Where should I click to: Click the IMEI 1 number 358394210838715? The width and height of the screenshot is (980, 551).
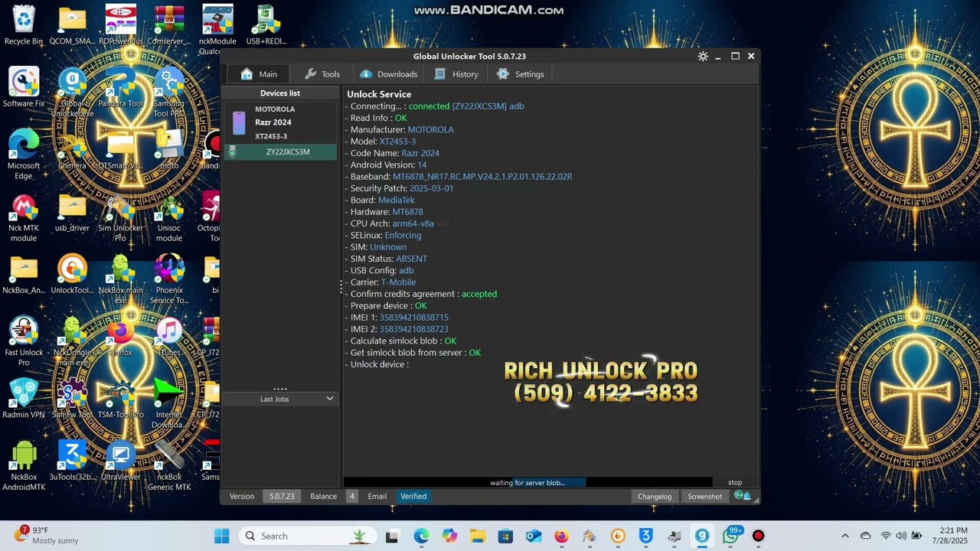414,317
